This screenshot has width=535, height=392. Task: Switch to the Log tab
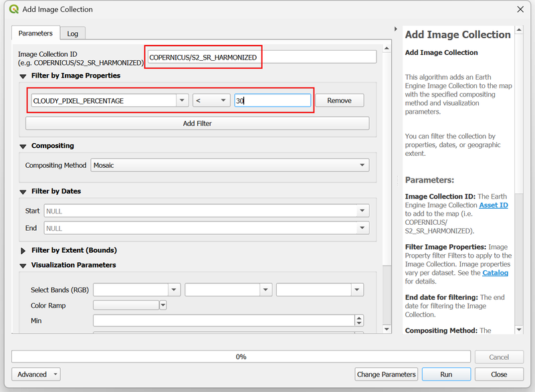pyautogui.click(x=72, y=33)
